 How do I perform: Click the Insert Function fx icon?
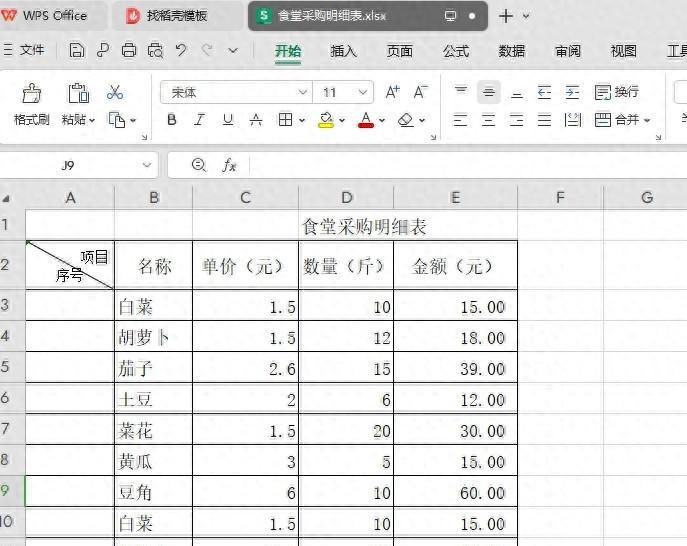point(229,165)
